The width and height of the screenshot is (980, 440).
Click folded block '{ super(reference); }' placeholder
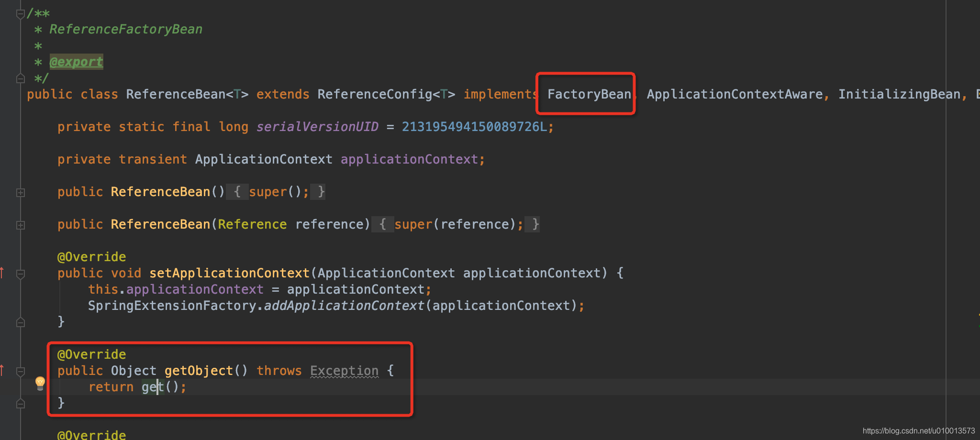pos(456,224)
